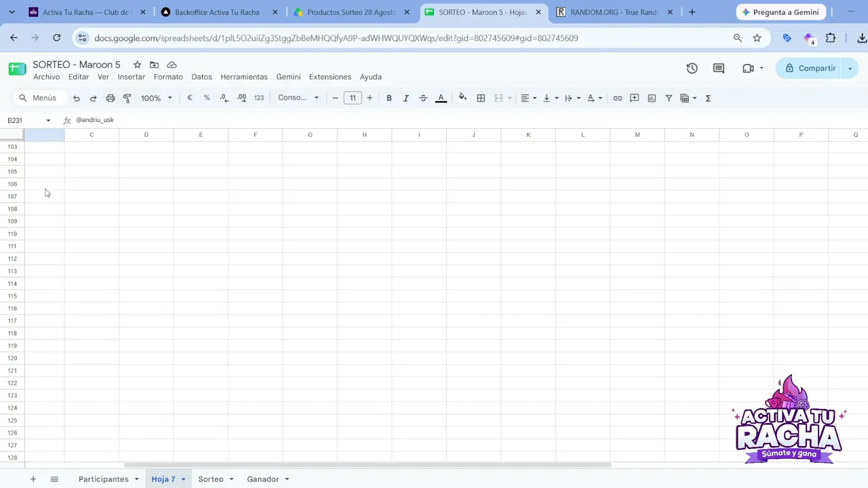
Task: Select the column G header
Action: [x=310, y=135]
